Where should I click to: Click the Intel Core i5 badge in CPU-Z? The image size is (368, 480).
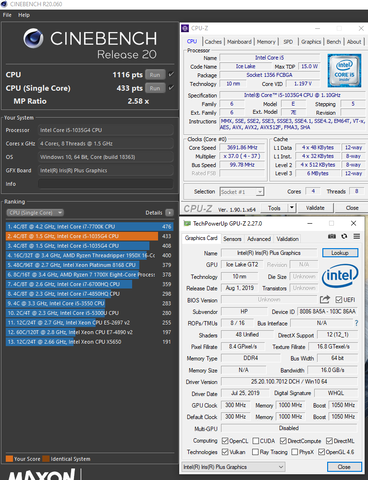pos(344,71)
